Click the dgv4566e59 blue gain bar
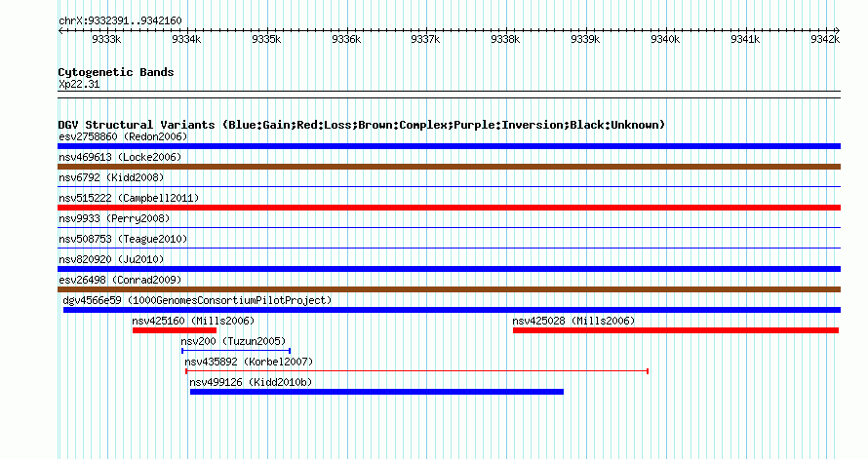 tap(452, 310)
